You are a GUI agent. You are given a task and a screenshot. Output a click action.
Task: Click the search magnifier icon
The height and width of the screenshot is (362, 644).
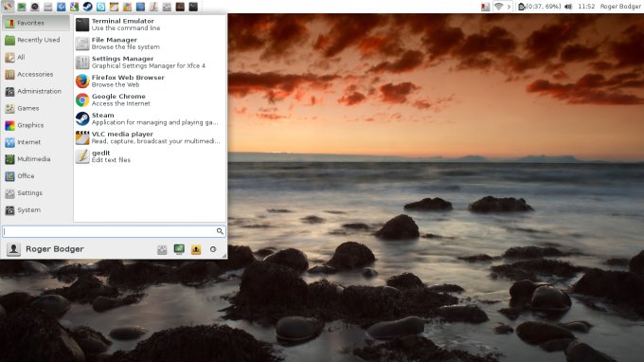pyautogui.click(x=220, y=231)
